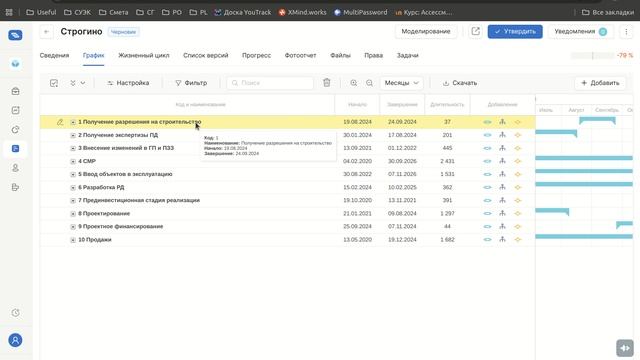This screenshot has height=360, width=640.
Task: Click the Скачать button
Action: (x=460, y=83)
